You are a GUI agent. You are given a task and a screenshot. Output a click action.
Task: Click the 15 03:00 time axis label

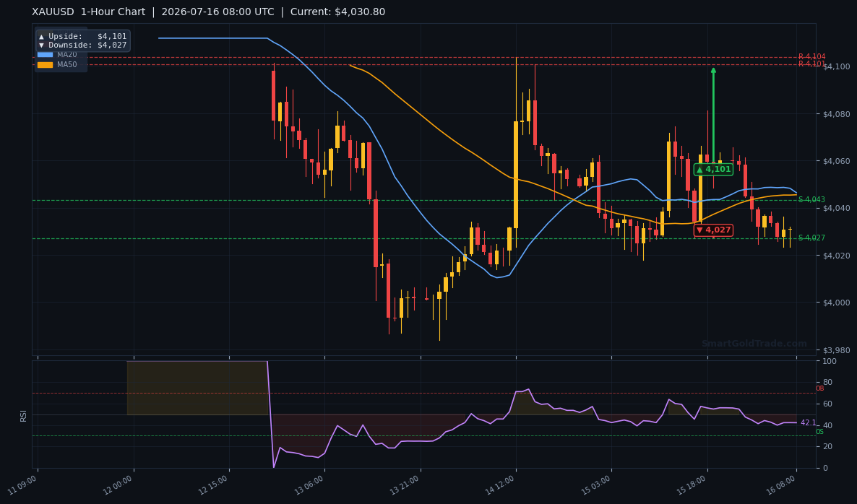coord(596,485)
